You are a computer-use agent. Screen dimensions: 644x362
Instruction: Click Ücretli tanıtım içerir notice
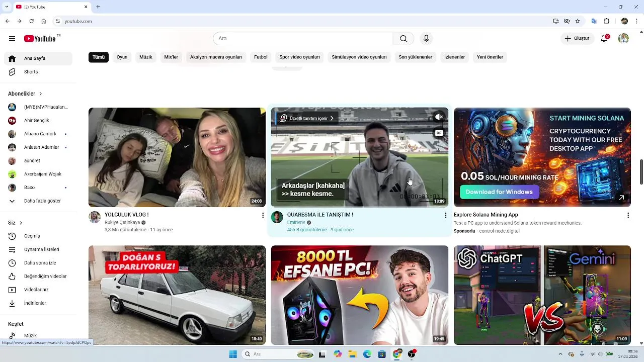click(x=307, y=118)
